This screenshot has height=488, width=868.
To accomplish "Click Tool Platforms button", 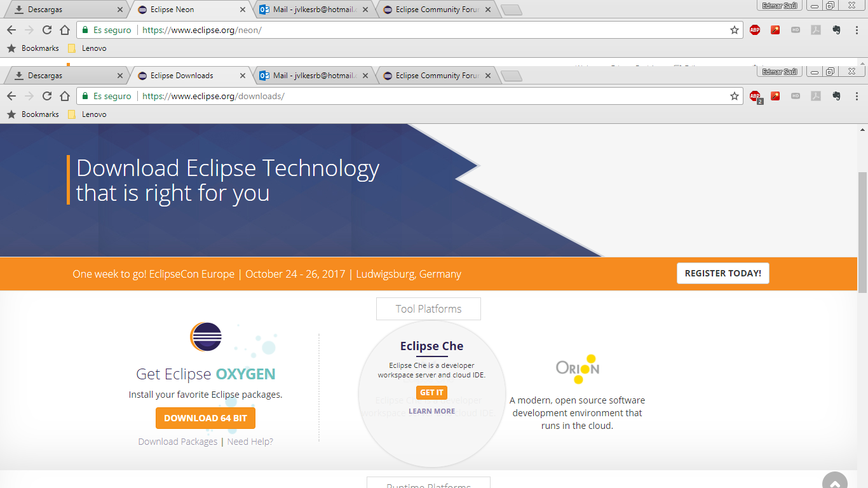I will pyautogui.click(x=428, y=309).
